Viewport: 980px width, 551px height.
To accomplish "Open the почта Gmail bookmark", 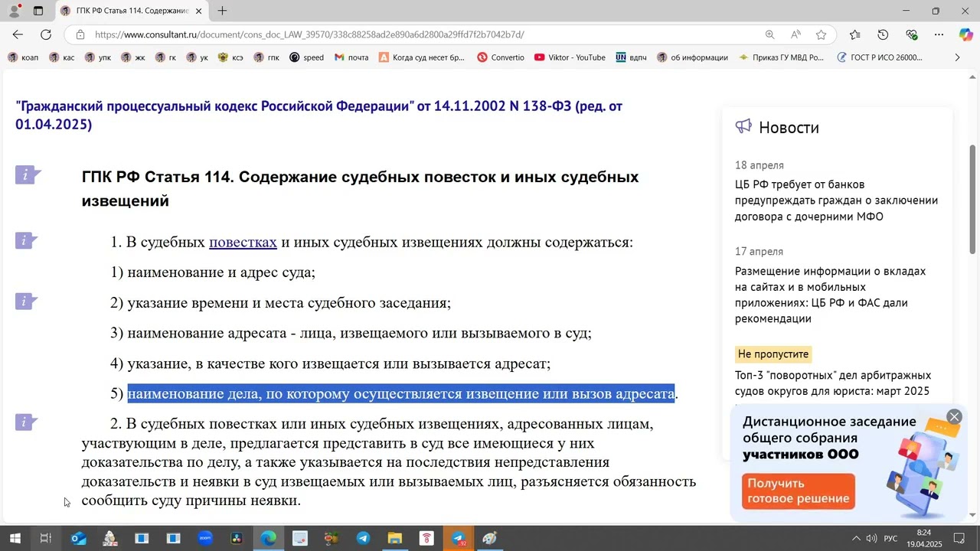I will point(351,57).
